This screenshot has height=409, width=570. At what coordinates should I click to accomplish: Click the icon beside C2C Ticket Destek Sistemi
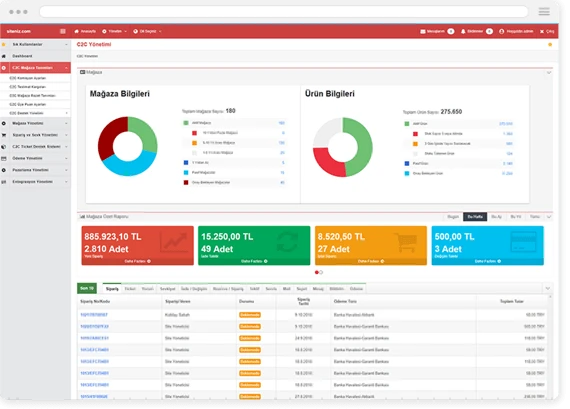(4, 147)
